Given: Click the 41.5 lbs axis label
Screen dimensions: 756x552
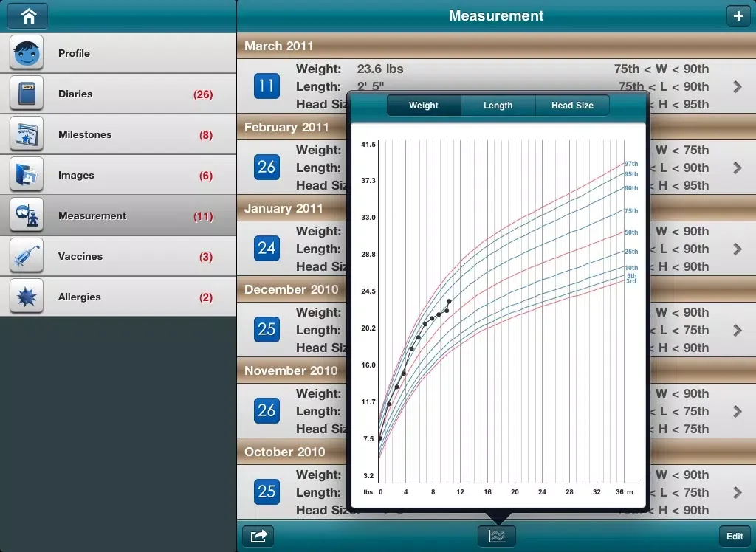Looking at the screenshot, I should (368, 144).
